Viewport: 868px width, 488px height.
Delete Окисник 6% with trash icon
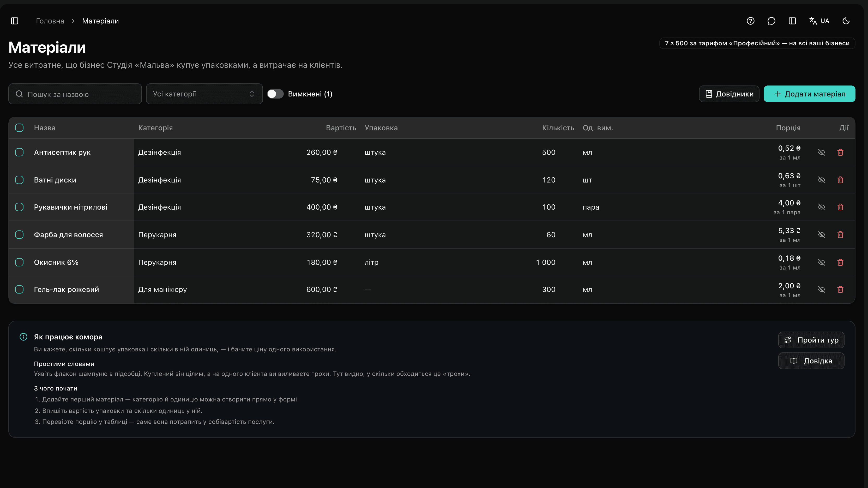coord(840,262)
